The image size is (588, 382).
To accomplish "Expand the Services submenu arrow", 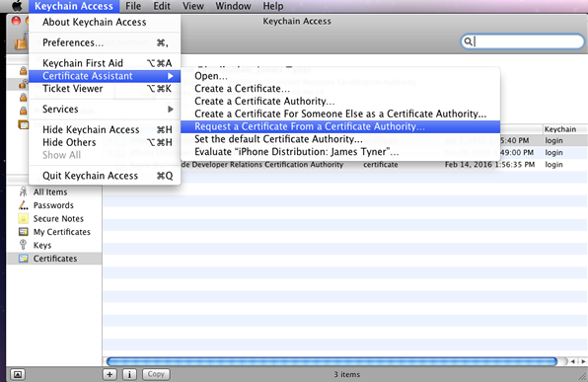I will 171,109.
